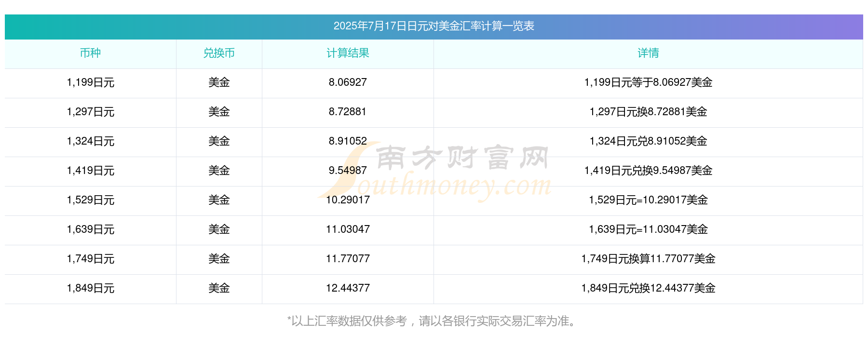This screenshot has width=868, height=347.
Task: Click the result value 12.44377
Action: point(348,288)
